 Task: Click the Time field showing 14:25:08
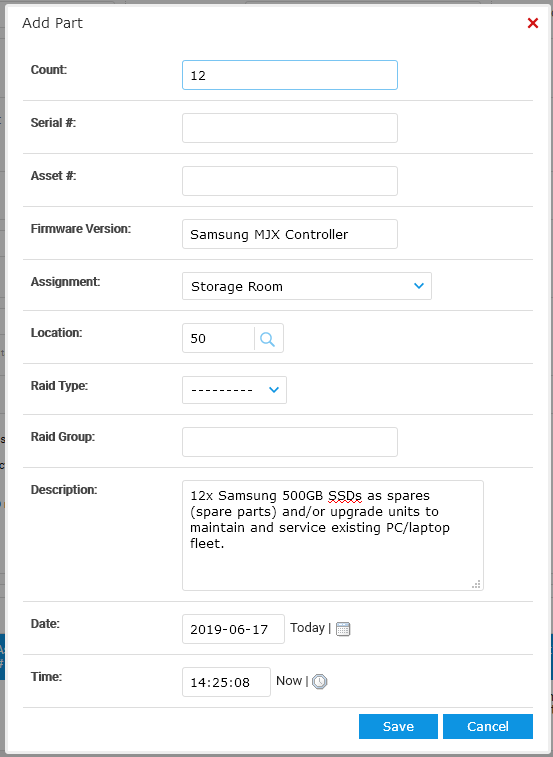pos(226,682)
